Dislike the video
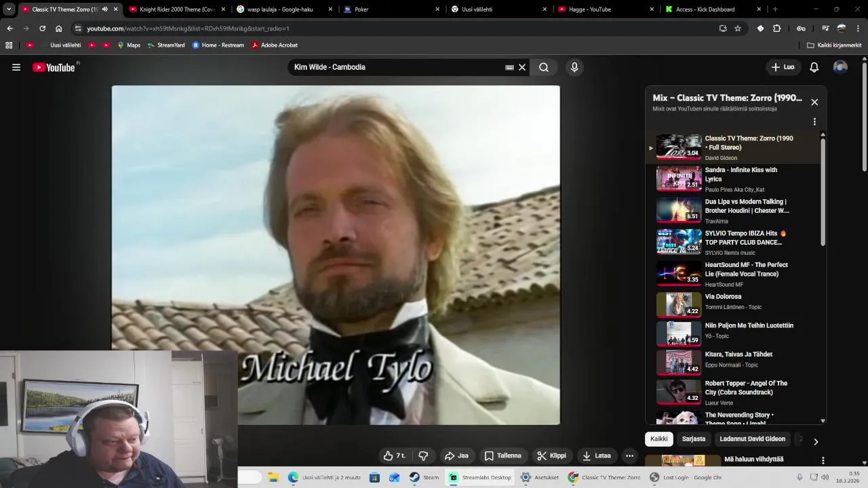868x488 pixels. coord(423,455)
